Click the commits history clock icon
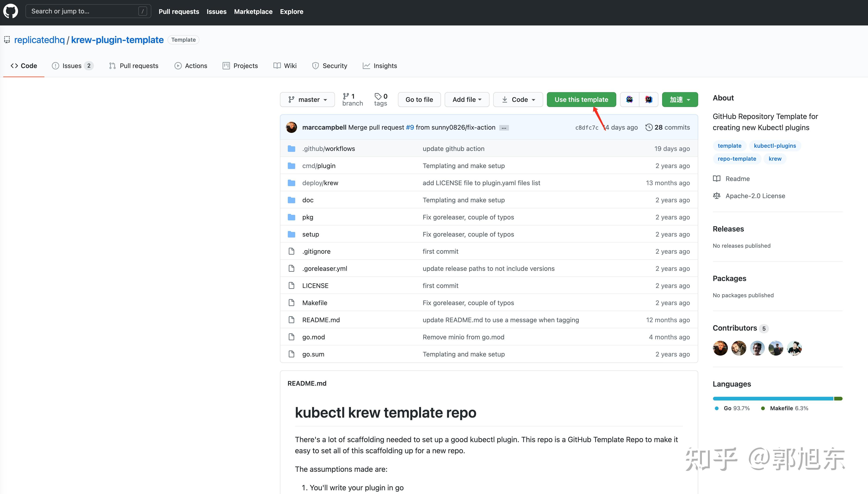This screenshot has height=494, width=868. [649, 127]
